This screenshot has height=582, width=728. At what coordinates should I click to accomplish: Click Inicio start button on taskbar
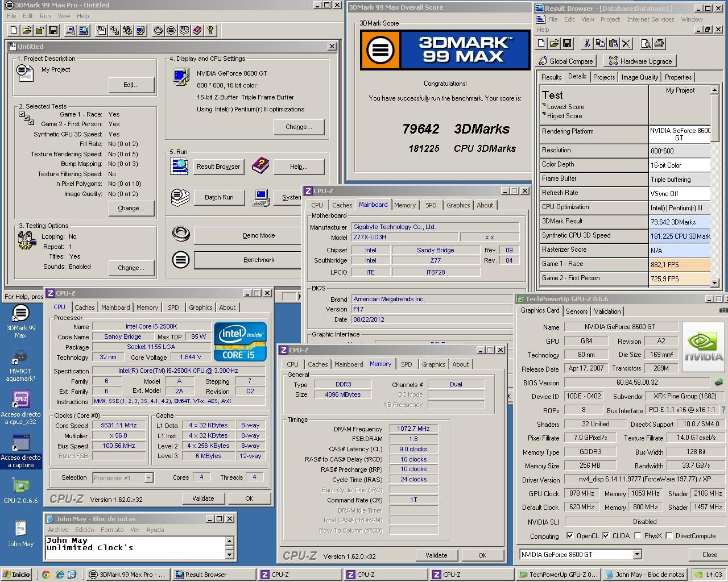coord(16,575)
